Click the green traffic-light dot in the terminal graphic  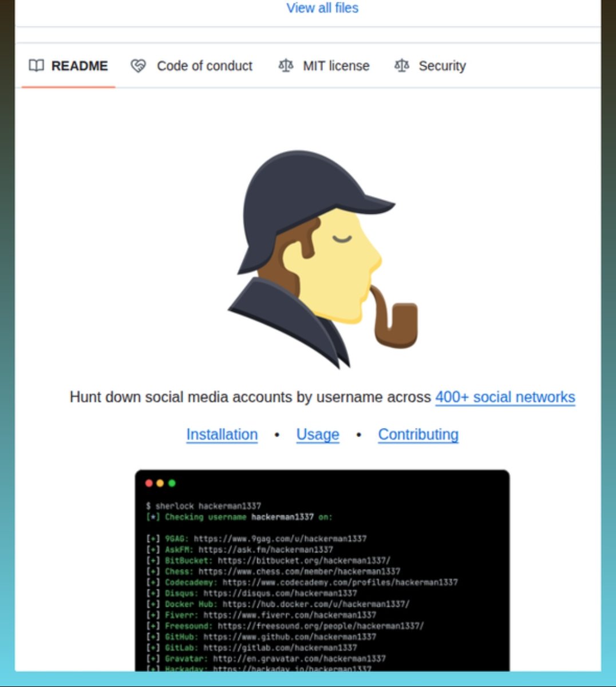click(171, 483)
